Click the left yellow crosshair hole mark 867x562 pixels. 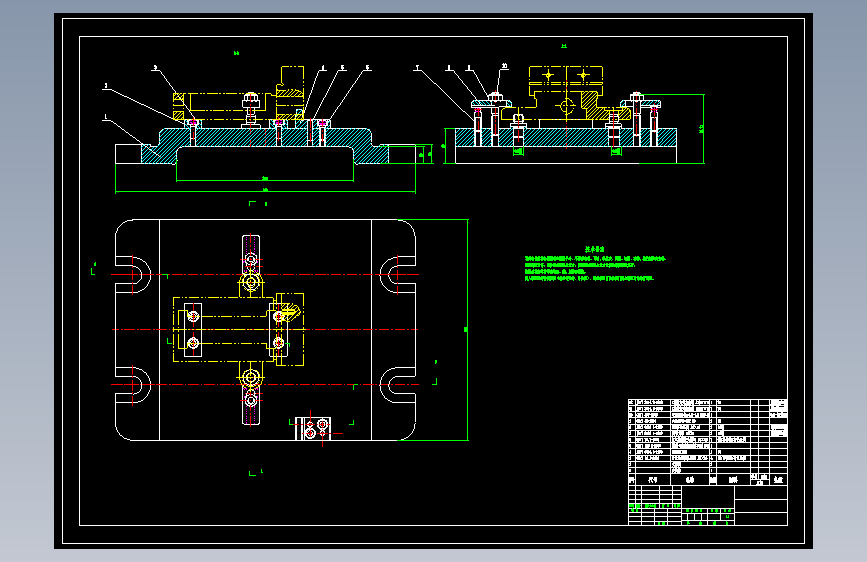pos(548,75)
